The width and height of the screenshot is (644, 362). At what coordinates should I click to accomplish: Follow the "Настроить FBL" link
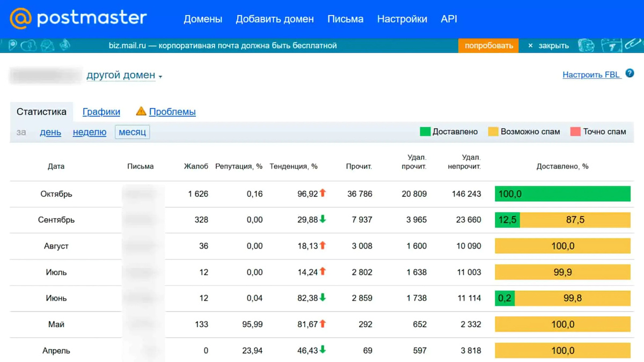590,74
